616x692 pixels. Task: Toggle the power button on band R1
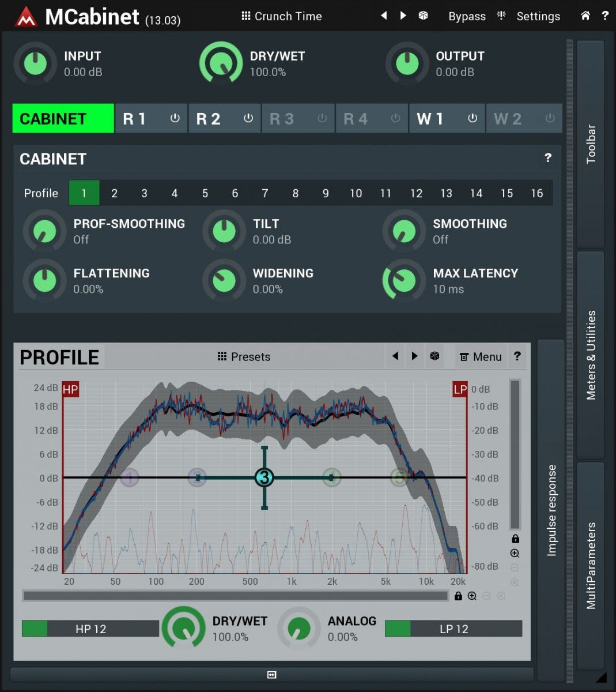[175, 118]
